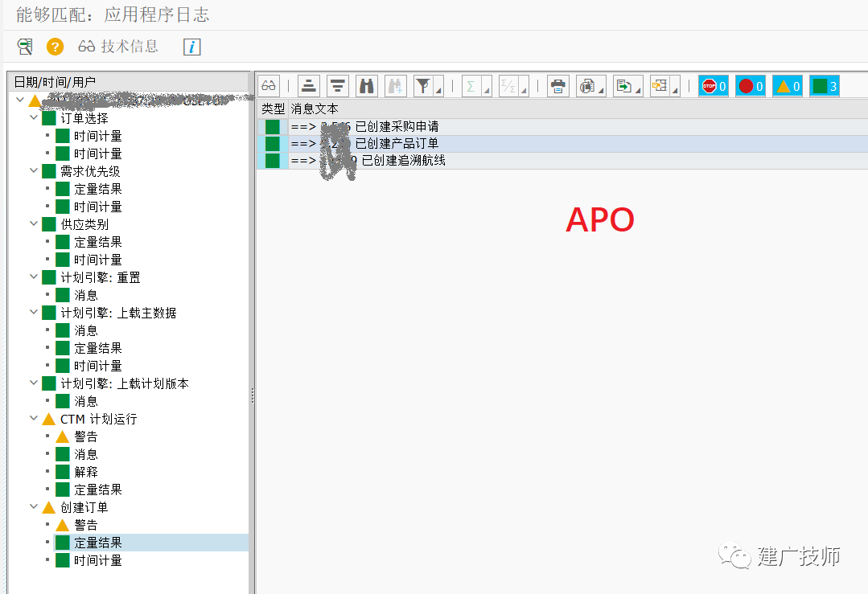Click the binoculars find icon
The height and width of the screenshot is (594, 868).
(367, 86)
